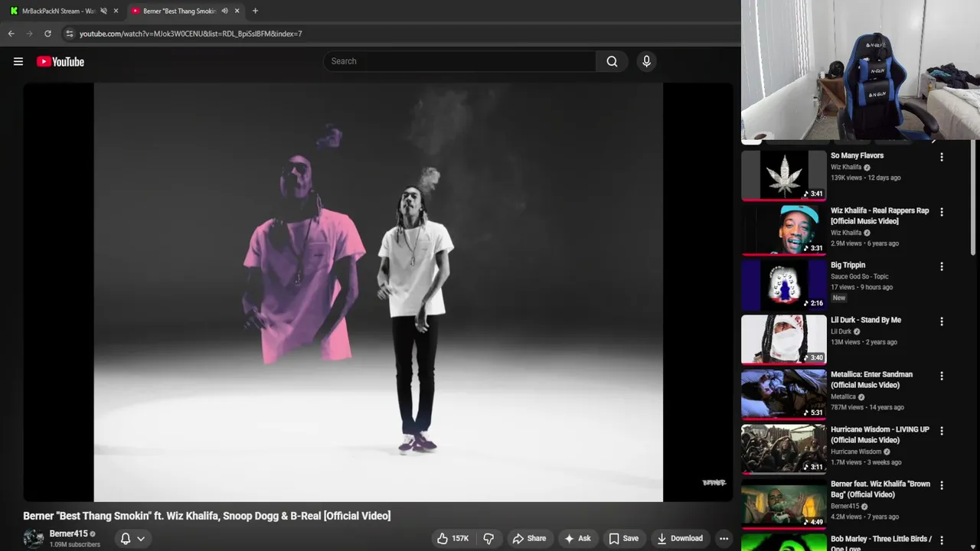This screenshot has width=980, height=551.
Task: Open site information icon in address bar
Action: (70, 34)
